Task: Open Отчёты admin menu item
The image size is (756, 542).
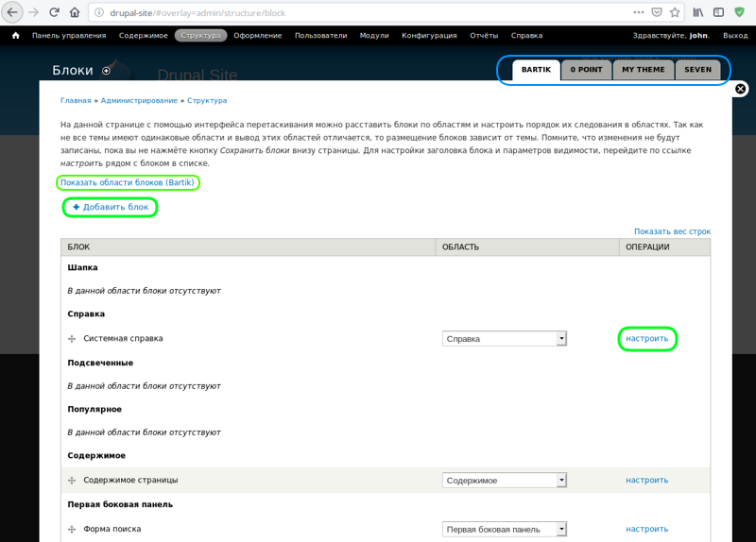Action: pos(484,35)
